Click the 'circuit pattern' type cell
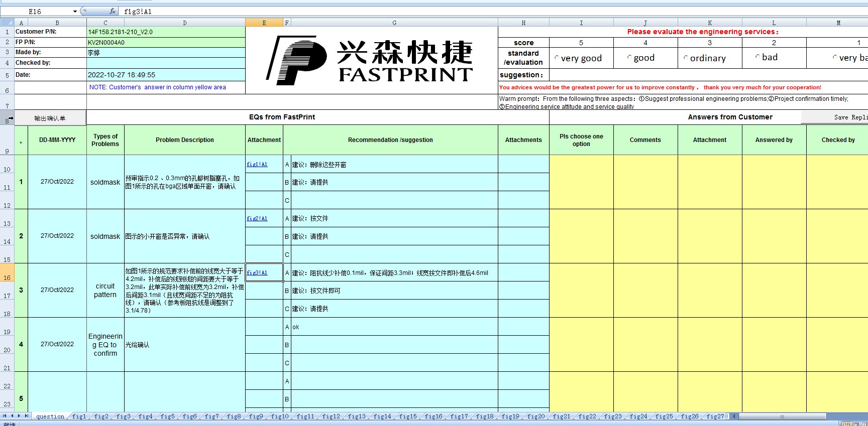This screenshot has width=868, height=426. click(105, 291)
